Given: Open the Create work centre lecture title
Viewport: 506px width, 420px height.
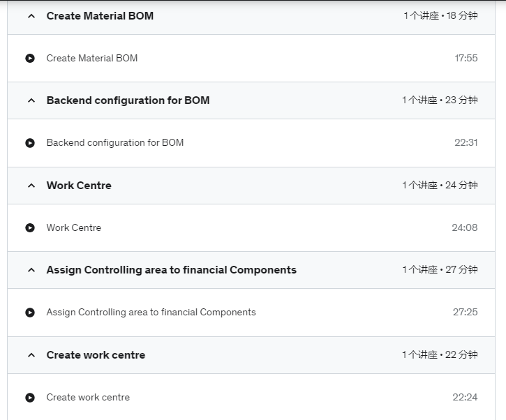Looking at the screenshot, I should 88,398.
